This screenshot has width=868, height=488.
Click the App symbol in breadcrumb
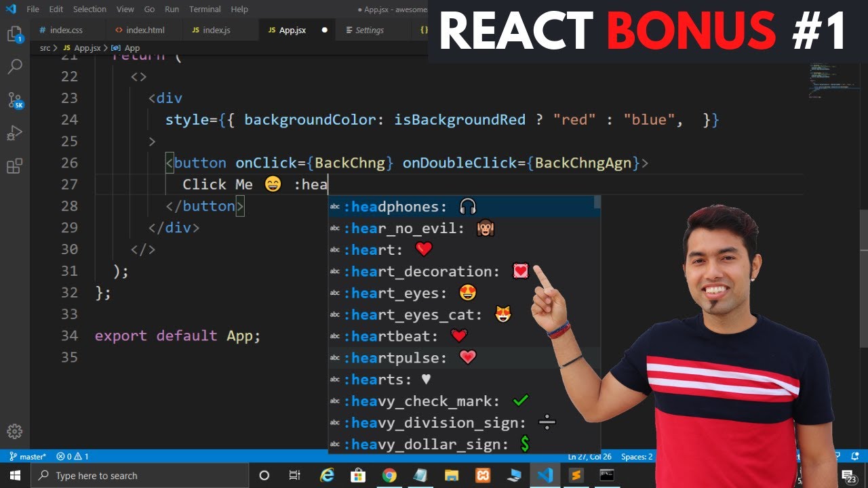(x=126, y=48)
